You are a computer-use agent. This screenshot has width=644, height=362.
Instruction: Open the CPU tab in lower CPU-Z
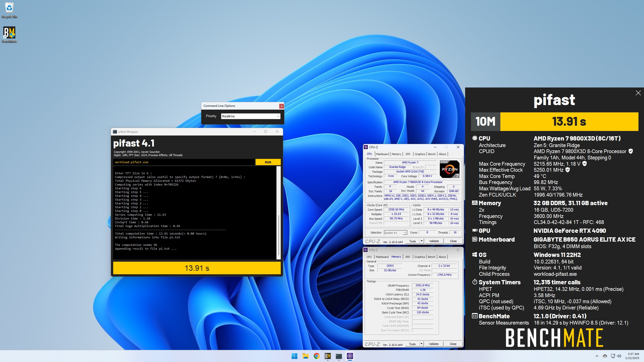369,257
